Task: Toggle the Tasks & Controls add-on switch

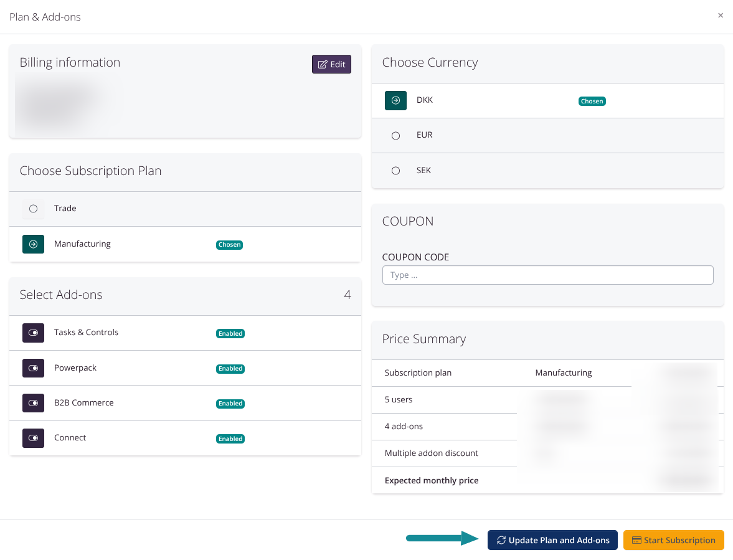Action: click(x=33, y=333)
